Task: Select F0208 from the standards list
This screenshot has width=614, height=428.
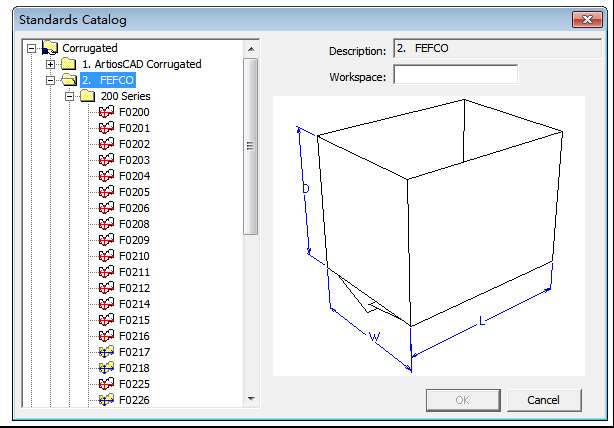Action: [134, 224]
